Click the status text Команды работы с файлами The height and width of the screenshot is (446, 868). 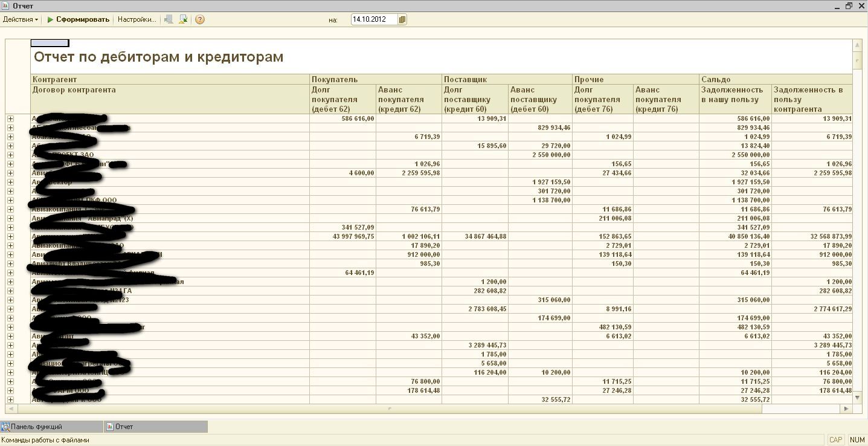coord(45,440)
